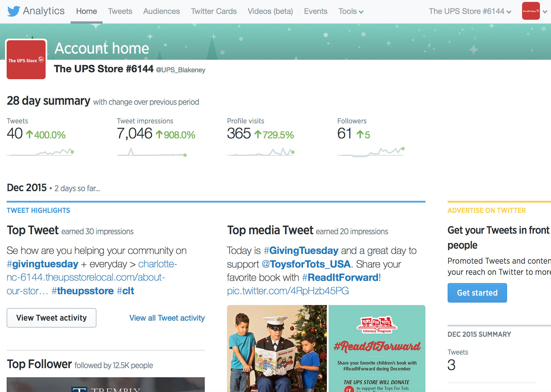Click the TWEET HIGHLIGHTS heading
The image size is (551, 392).
click(38, 210)
